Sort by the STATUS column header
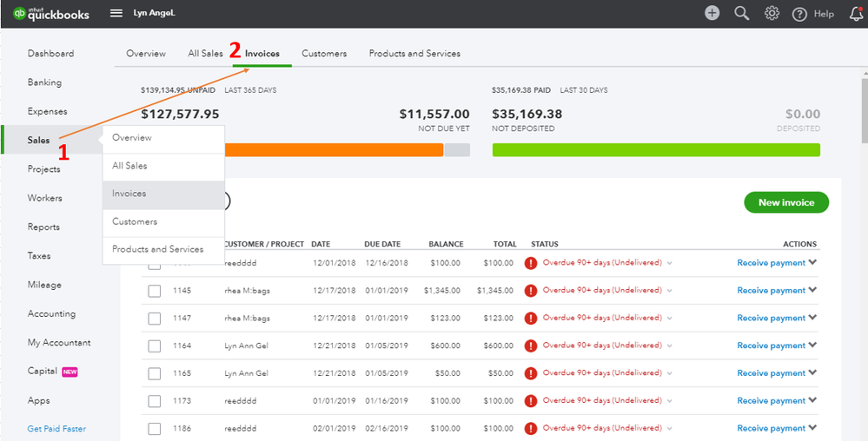Screen dimensions: 868x441 (x=545, y=244)
